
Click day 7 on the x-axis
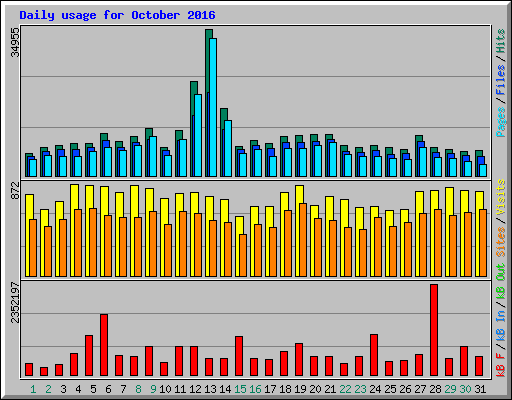(x=123, y=389)
